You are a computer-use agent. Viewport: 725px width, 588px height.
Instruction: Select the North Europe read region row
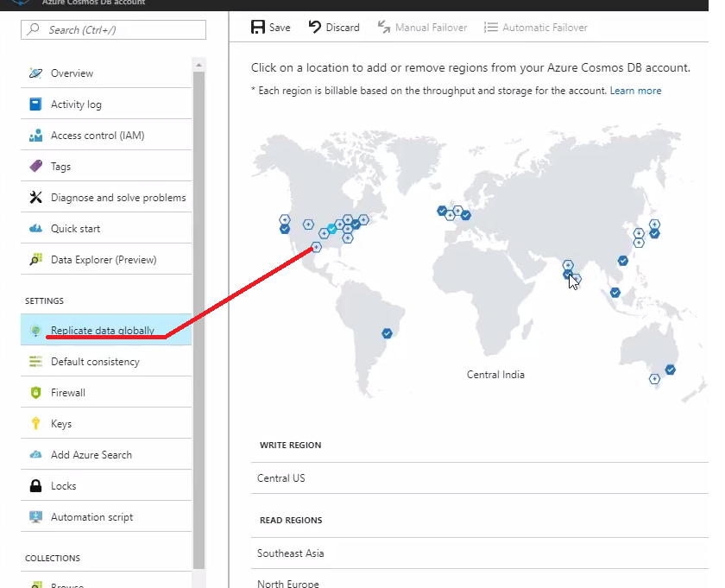(x=480, y=580)
